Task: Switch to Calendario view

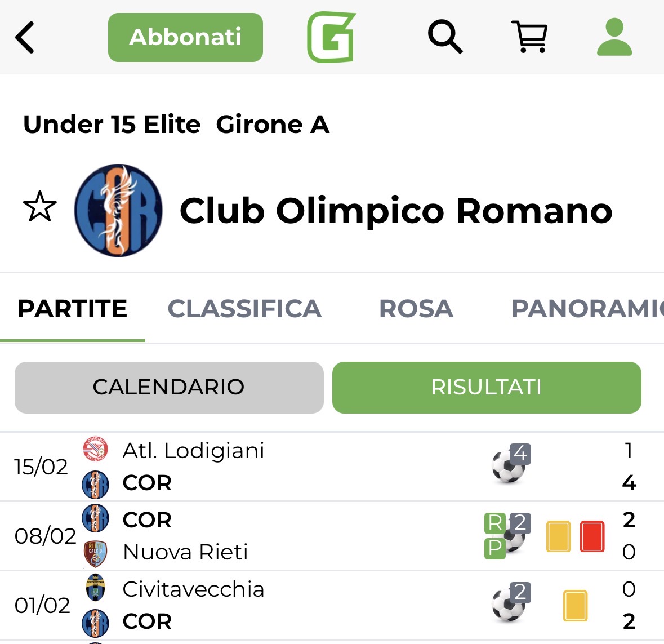Action: 169,387
